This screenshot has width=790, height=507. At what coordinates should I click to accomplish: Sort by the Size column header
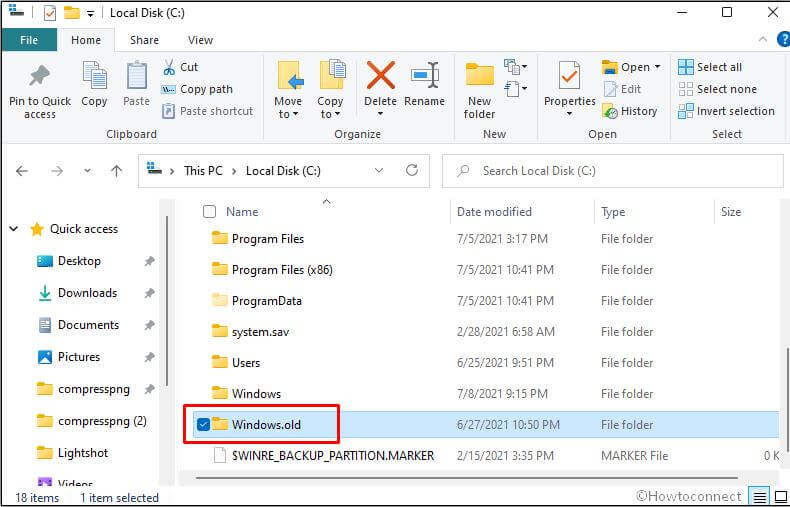point(731,212)
